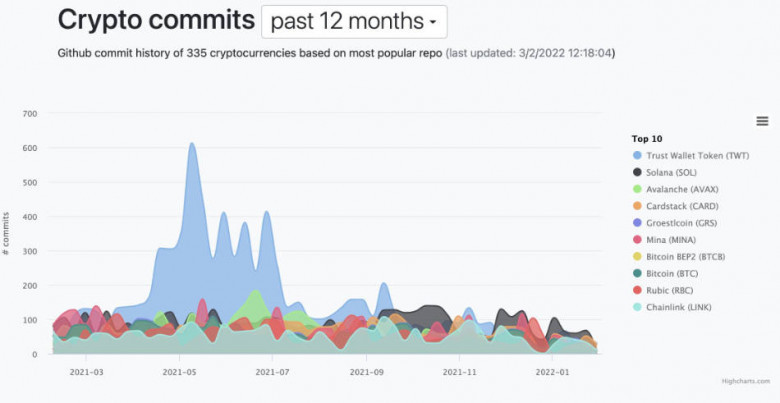Viewport: 780px width, 403px height.
Task: Open the Highcharts.com credit link
Action: (x=745, y=381)
